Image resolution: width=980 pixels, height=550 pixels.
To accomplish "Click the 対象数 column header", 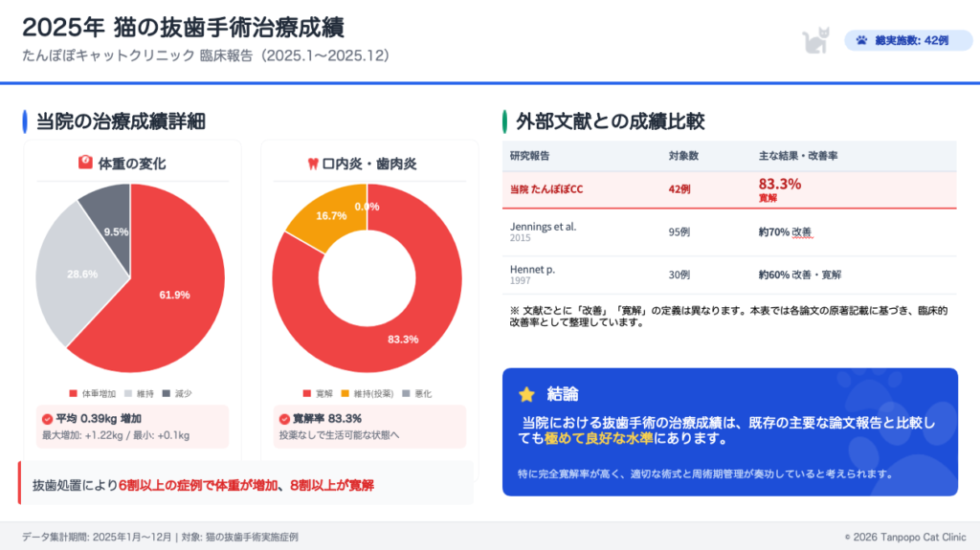I will tap(683, 155).
